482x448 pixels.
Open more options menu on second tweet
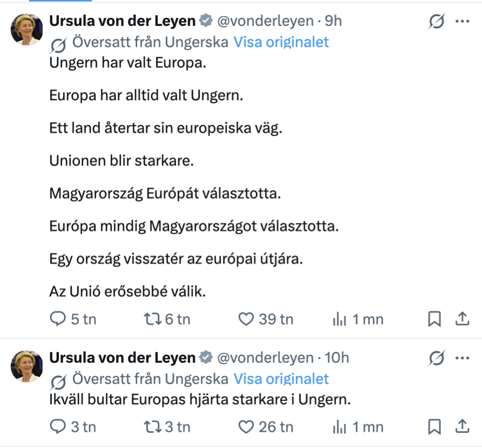coord(463,357)
